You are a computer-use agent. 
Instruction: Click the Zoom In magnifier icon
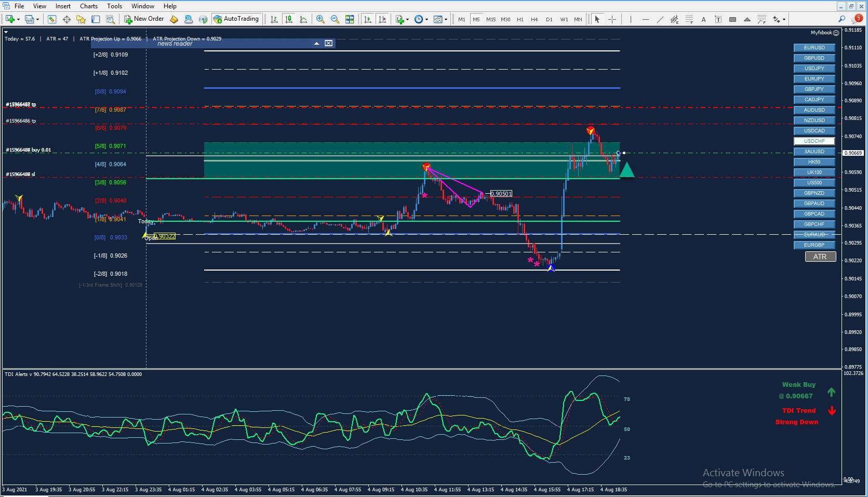point(321,19)
